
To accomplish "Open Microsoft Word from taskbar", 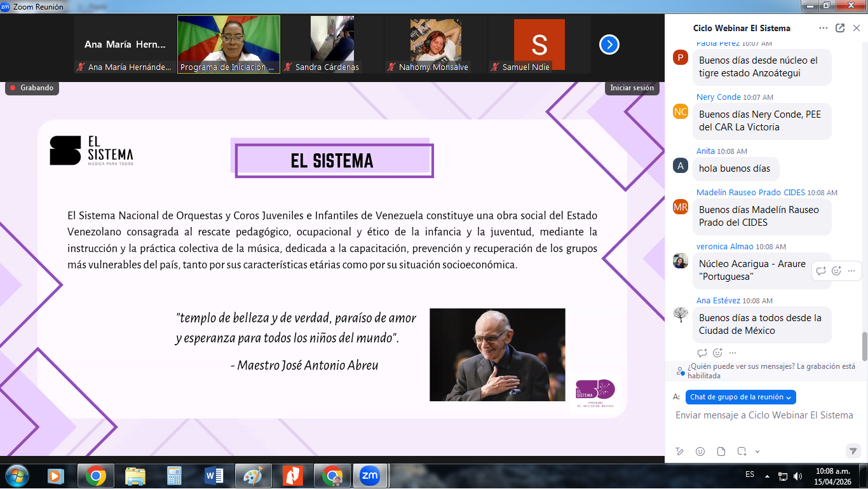I will point(214,475).
